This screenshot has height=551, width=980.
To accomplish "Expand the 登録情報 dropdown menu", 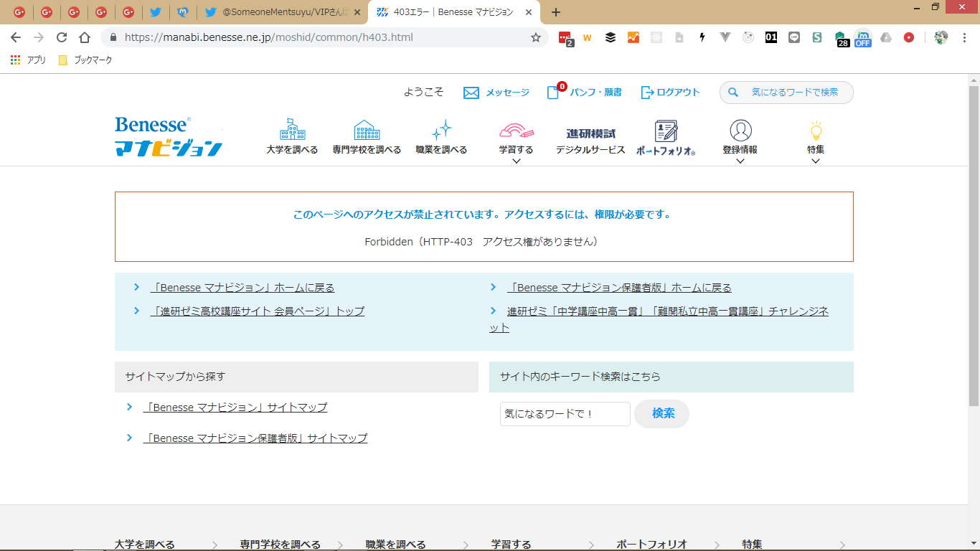I will coord(740,161).
